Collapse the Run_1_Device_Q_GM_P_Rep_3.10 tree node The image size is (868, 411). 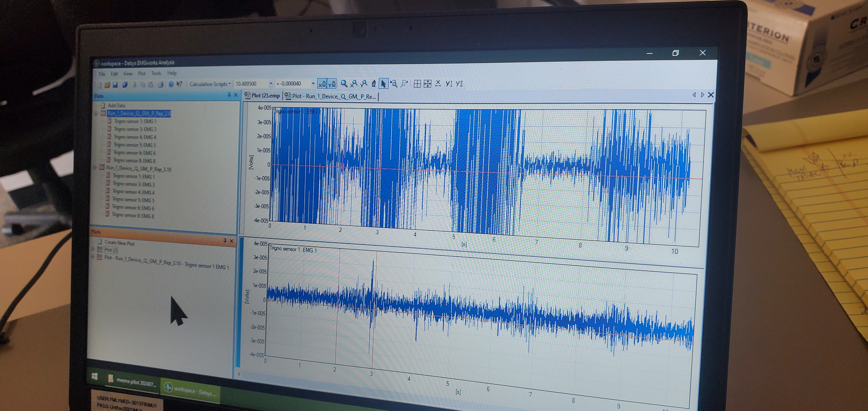(x=95, y=167)
